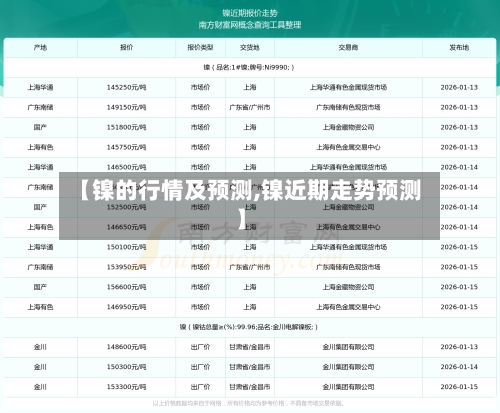The image size is (500, 413).
Task: Select the price 149150元/吨
Action: tap(126, 107)
